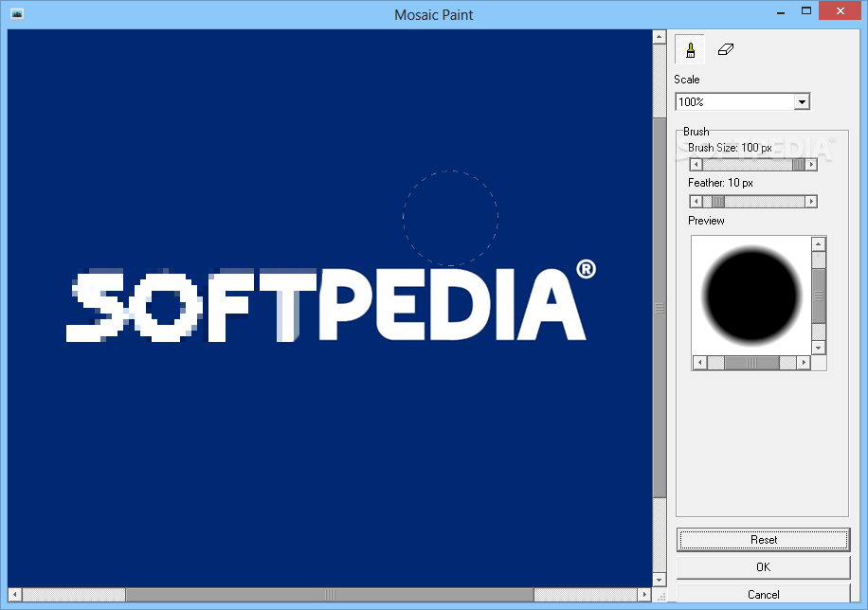868x610 pixels.
Task: Click preview horizontal scrollbar right arrow
Action: (804, 363)
